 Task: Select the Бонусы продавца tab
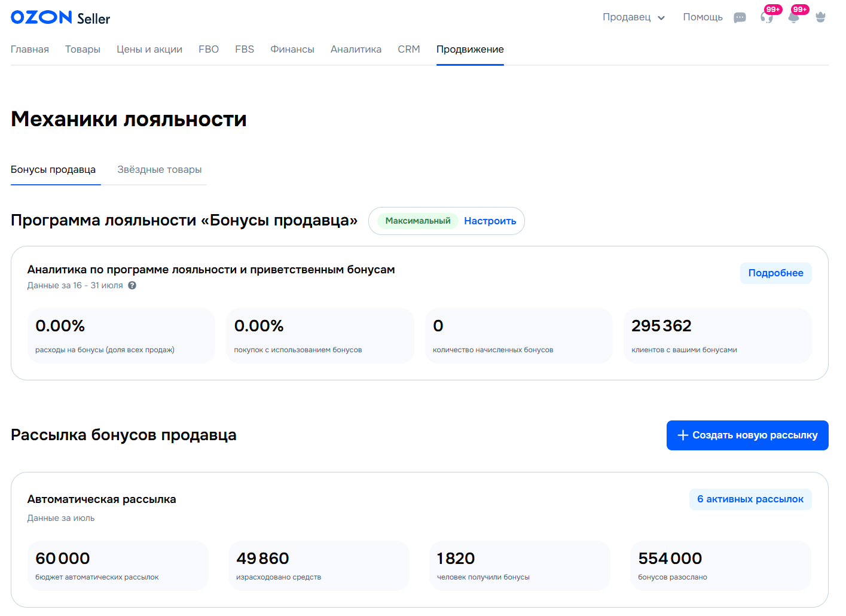click(53, 170)
